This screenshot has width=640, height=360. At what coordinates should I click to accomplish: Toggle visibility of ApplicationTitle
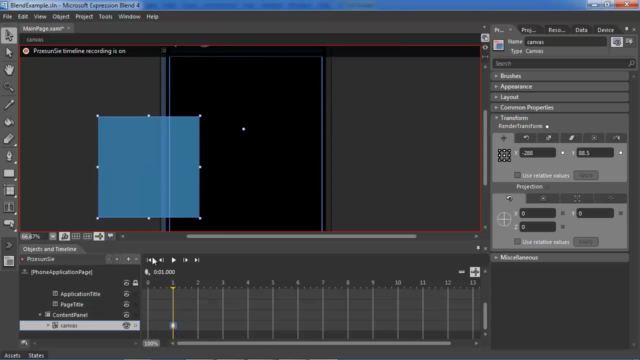point(126,294)
